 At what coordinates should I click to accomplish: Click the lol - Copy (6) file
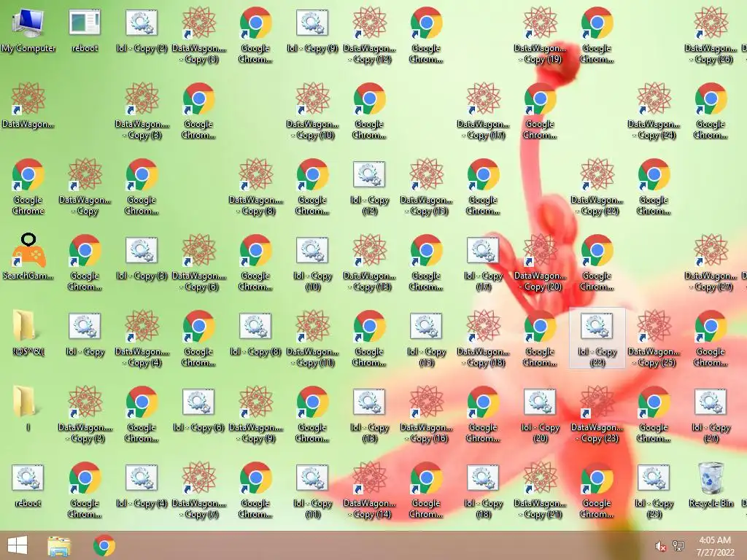[198, 410]
